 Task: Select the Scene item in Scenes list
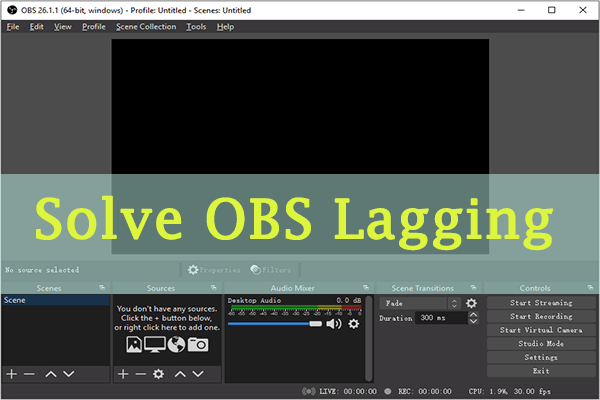click(x=55, y=300)
